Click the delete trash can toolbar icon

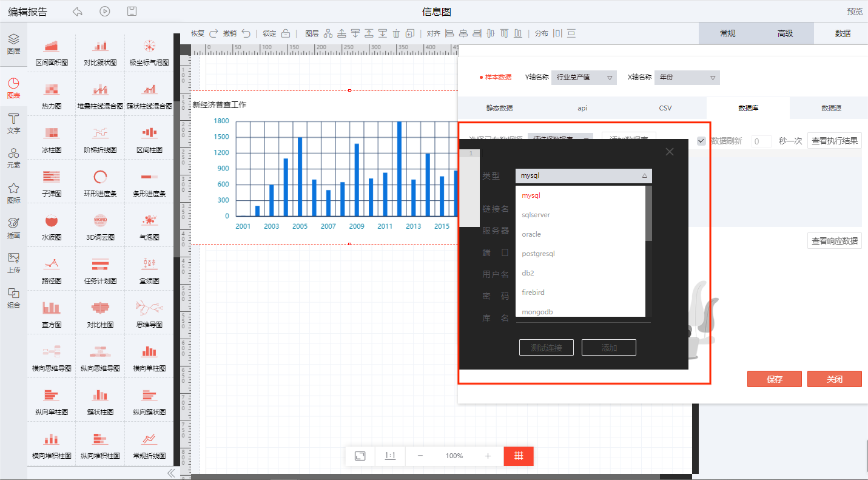397,33
